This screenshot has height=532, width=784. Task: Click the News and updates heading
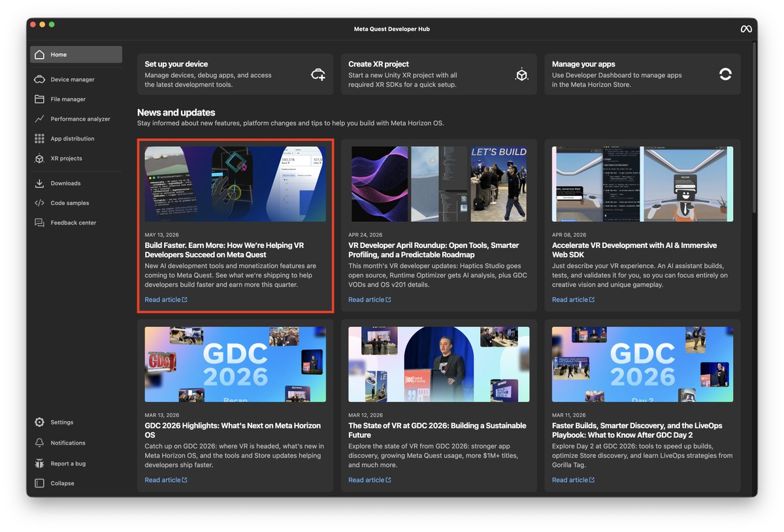(176, 112)
